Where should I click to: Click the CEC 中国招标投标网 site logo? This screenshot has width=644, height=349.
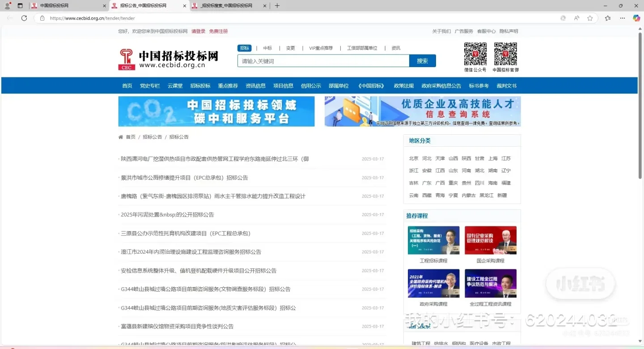[168, 58]
